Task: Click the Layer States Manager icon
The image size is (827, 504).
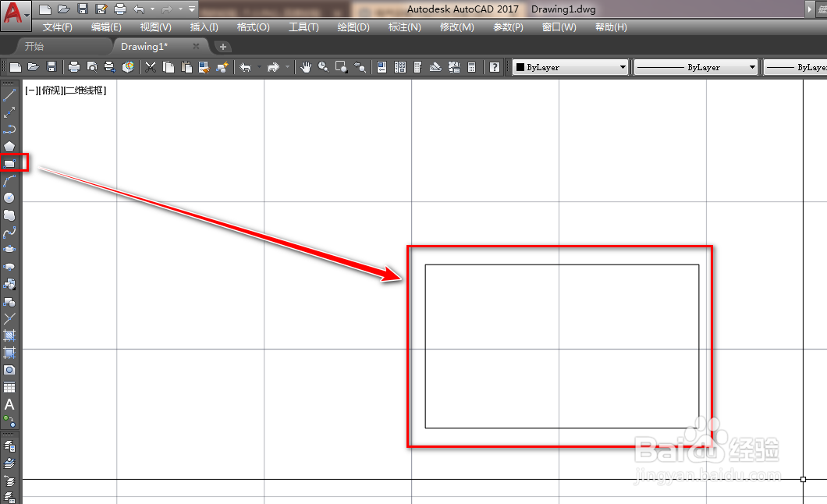Action: [x=9, y=497]
